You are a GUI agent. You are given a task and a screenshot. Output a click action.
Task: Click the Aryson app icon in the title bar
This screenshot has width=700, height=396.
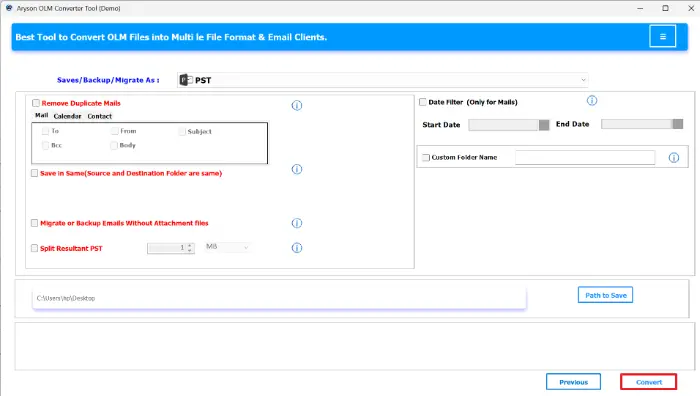pyautogui.click(x=9, y=8)
